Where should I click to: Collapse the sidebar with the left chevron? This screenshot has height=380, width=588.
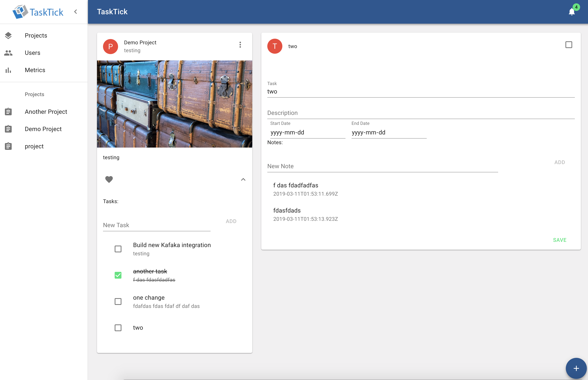[76, 12]
